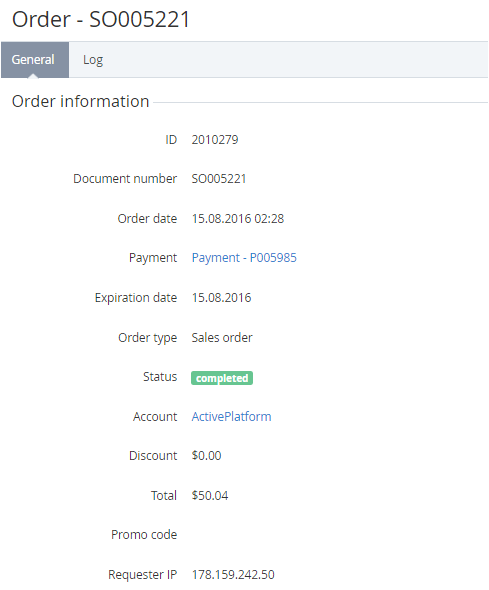The width and height of the screenshot is (489, 590).
Task: Click the Status field label
Action: 160,377
